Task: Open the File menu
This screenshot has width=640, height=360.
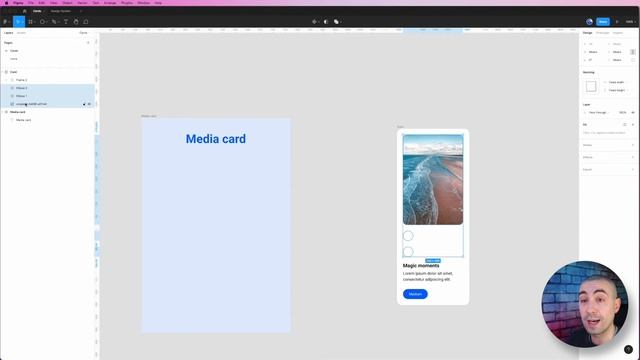Action: (31, 3)
